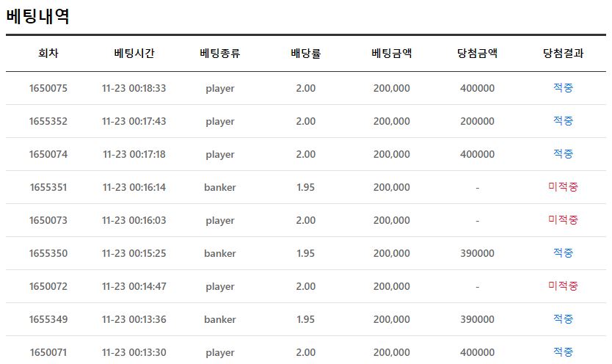
Task: Open round number 1650072
Action: point(48,286)
